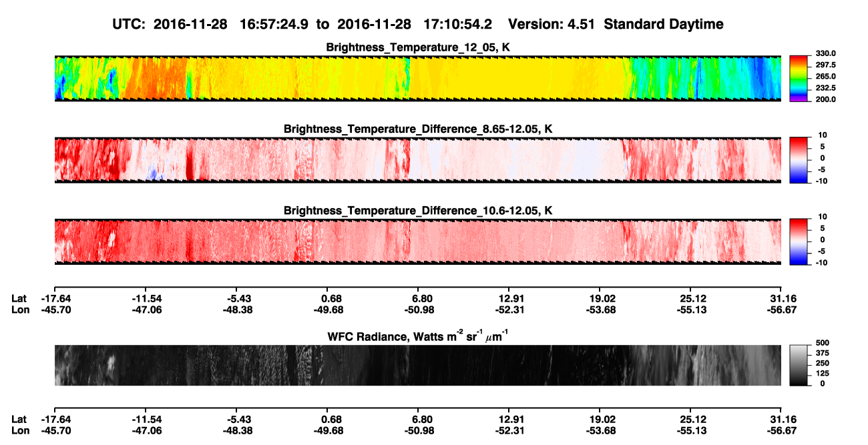Click upper axis longitude value -53.68
The height and width of the screenshot is (445, 868).
click(x=600, y=309)
